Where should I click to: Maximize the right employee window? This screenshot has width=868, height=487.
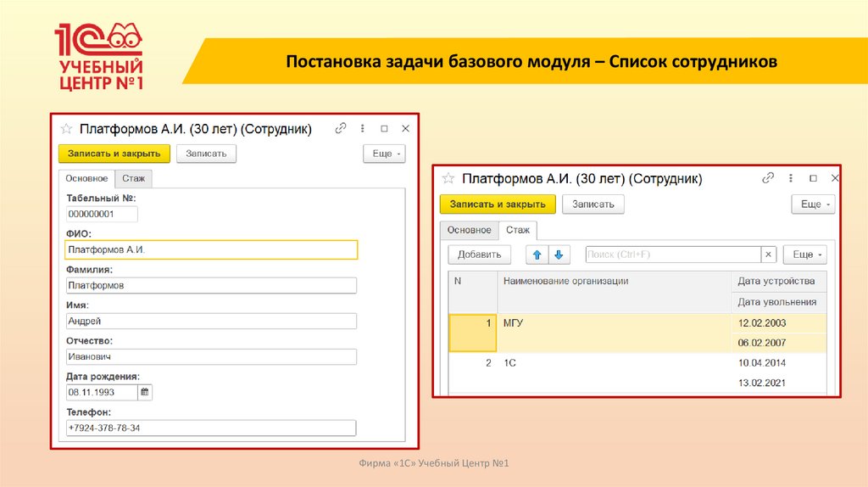(x=813, y=178)
